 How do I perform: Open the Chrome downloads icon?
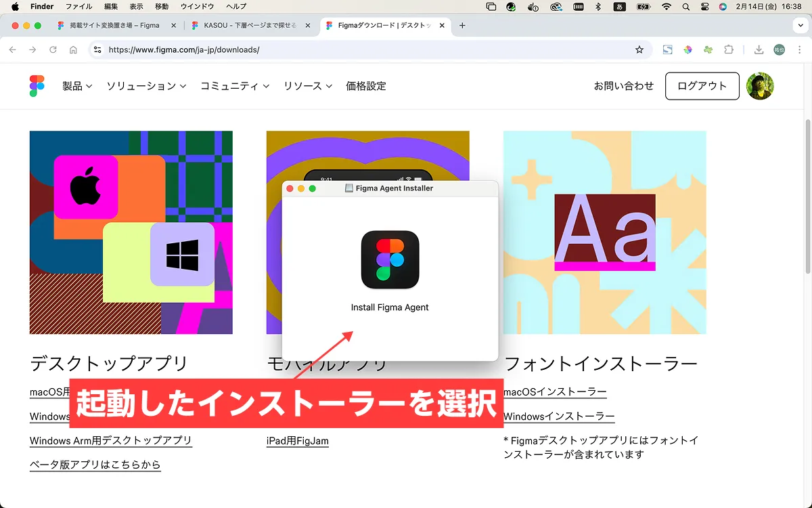[x=759, y=49]
